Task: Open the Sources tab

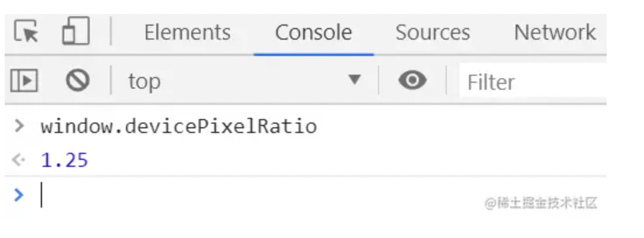Action: tap(432, 32)
